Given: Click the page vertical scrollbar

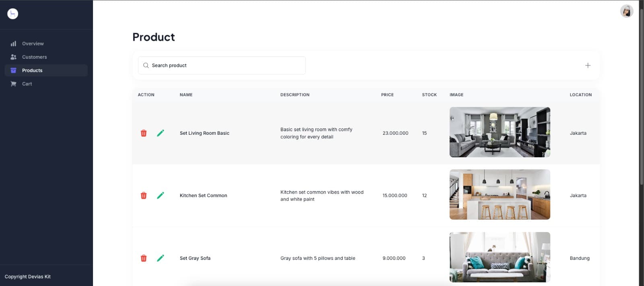Looking at the screenshot, I should 642,97.
